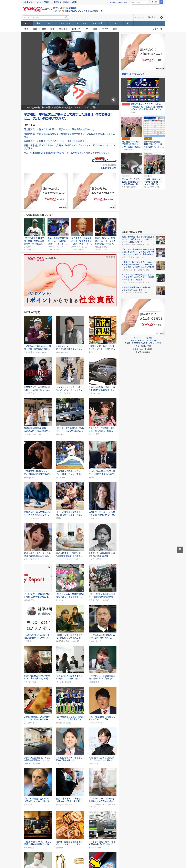186x868 pixels.
Task: Open settings with the gear icon
Action: [x=161, y=18]
